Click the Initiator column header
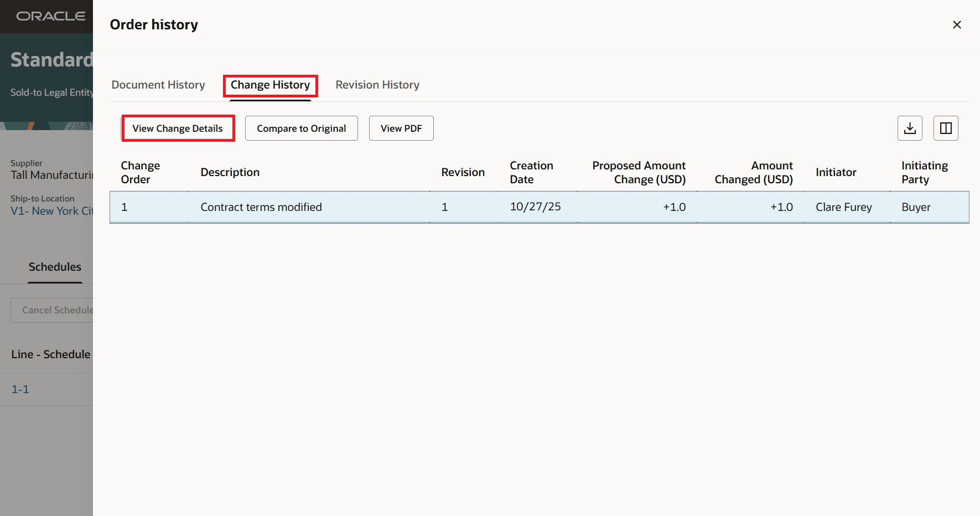Image resolution: width=980 pixels, height=516 pixels. pos(836,172)
